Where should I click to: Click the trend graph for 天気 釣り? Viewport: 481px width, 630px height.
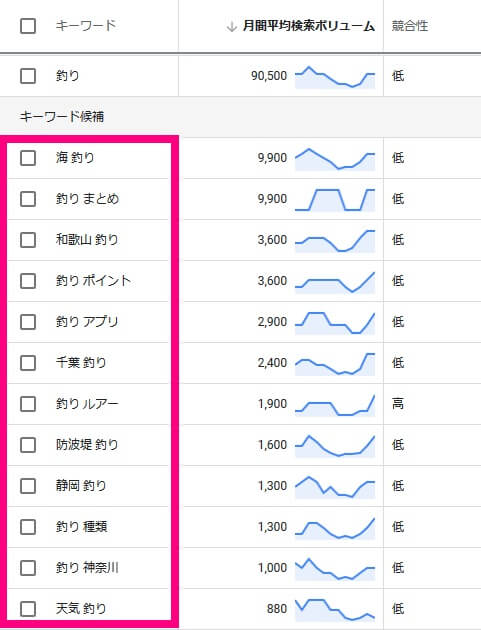(335, 610)
